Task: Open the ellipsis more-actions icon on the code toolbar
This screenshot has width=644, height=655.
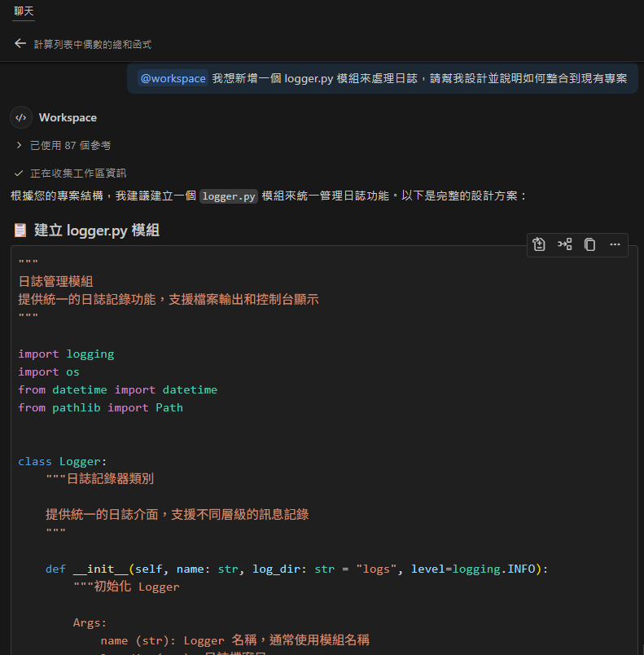Action: 615,244
